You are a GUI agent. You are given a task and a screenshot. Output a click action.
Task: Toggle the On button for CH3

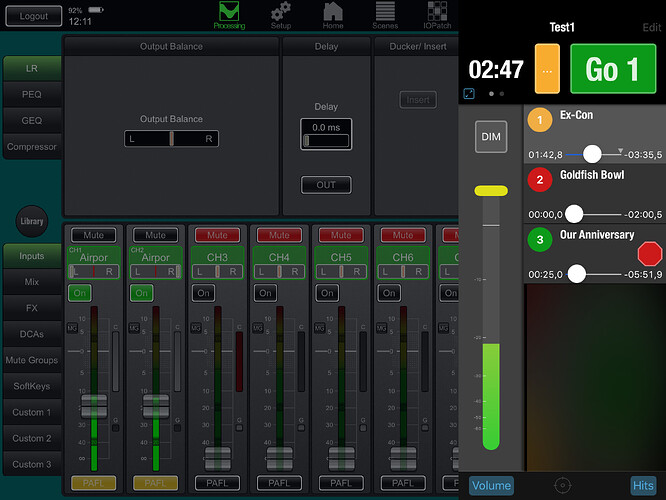coord(203,293)
